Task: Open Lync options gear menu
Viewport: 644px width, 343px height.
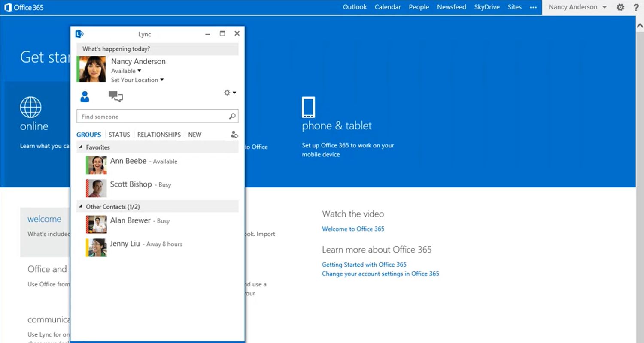Action: (230, 93)
